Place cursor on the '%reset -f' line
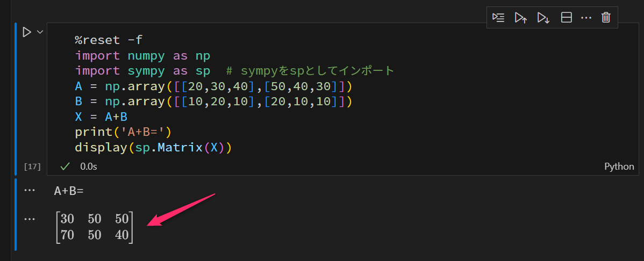Viewport: 644px width, 261px height. (x=109, y=40)
